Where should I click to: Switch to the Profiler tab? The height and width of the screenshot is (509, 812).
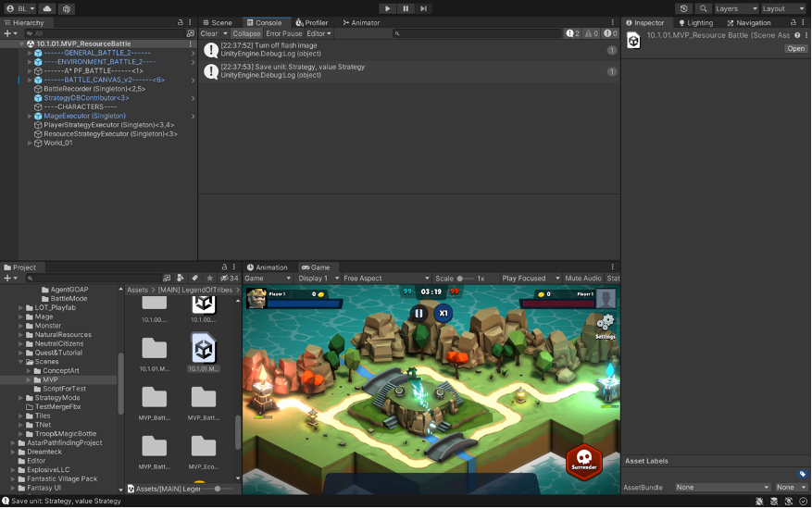(312, 22)
